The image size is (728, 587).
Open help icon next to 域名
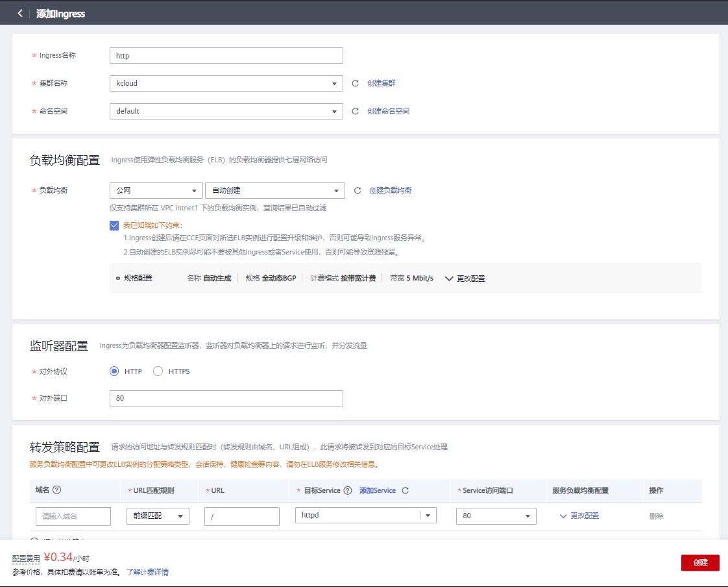[x=56, y=490]
